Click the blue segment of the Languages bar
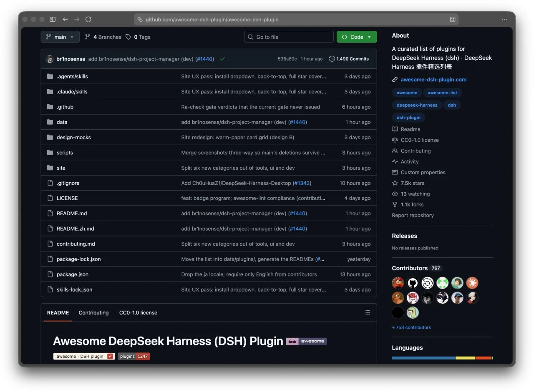 423,358
